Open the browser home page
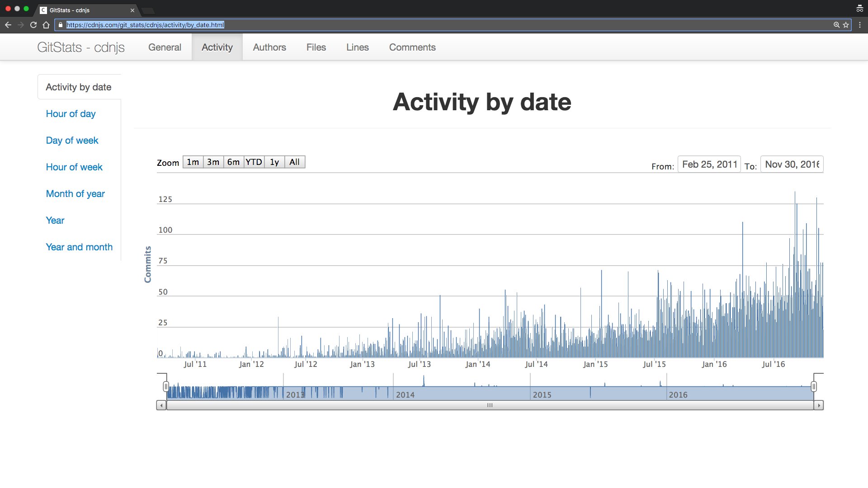The width and height of the screenshot is (868, 488). 46,25
